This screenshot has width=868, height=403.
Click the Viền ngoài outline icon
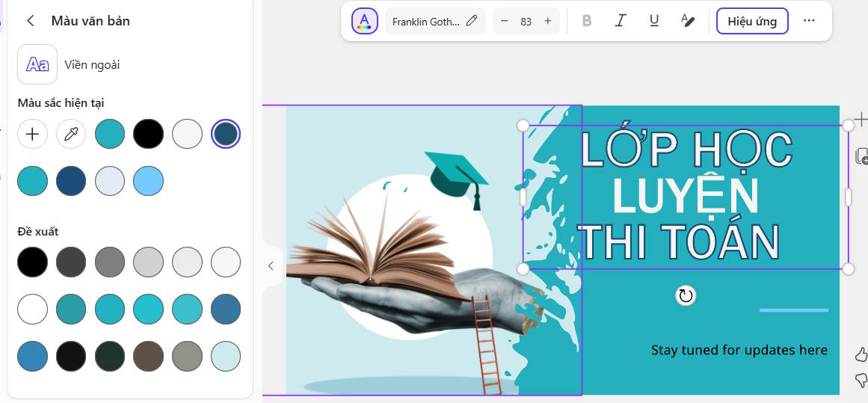pos(37,65)
